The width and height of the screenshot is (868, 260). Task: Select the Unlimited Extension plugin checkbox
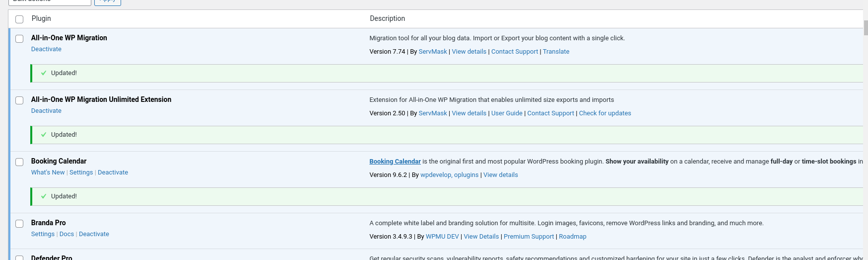19,100
